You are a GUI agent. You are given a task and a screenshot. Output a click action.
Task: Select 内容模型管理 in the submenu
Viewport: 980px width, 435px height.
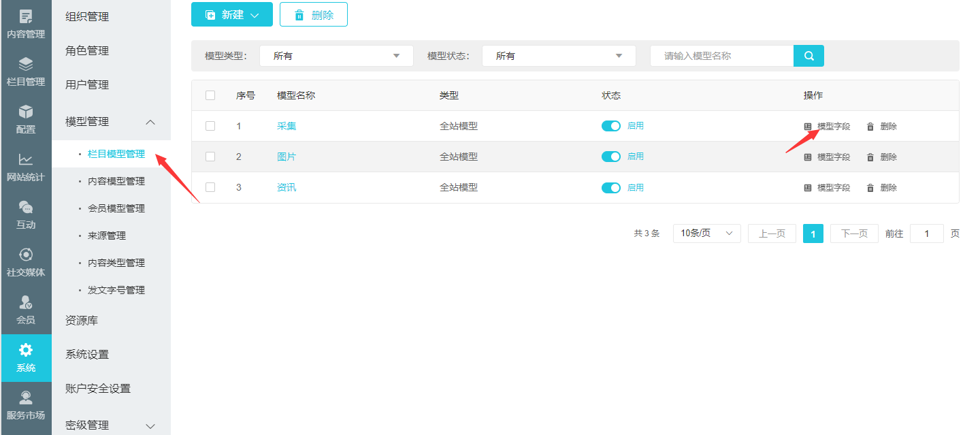tap(116, 181)
